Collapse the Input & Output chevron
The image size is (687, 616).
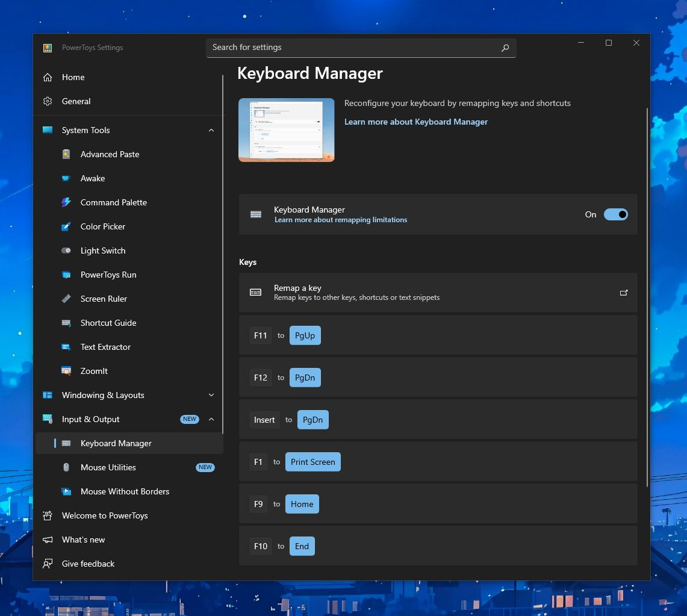[x=211, y=419]
